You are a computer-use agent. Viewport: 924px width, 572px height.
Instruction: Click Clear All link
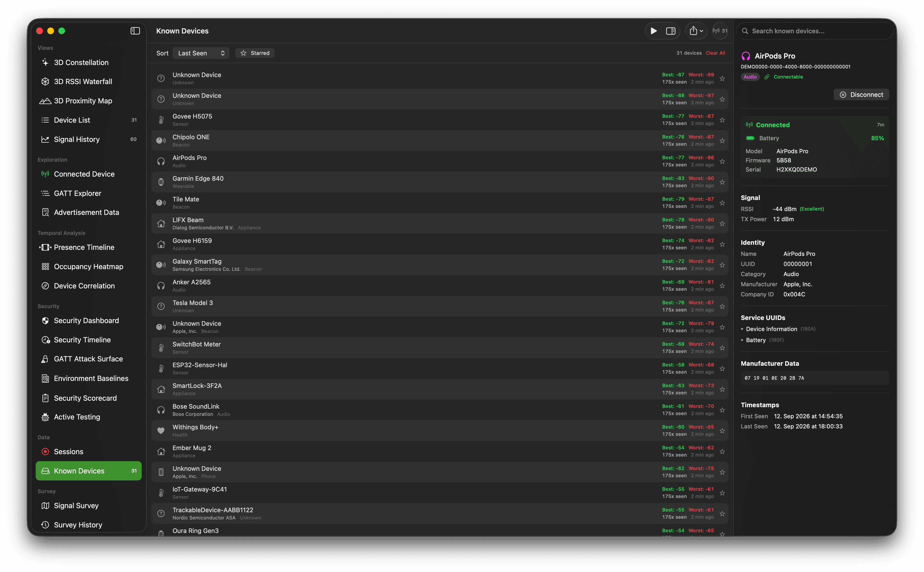coord(715,53)
